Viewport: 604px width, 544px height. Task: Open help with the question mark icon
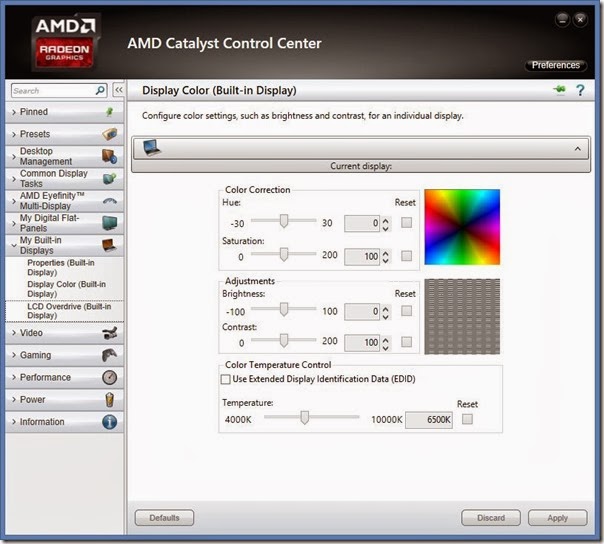[x=580, y=90]
